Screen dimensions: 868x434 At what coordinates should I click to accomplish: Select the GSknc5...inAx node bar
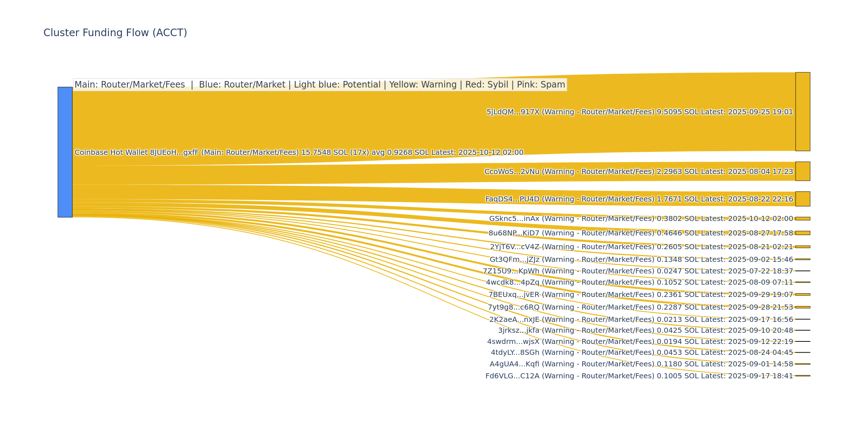(x=803, y=218)
